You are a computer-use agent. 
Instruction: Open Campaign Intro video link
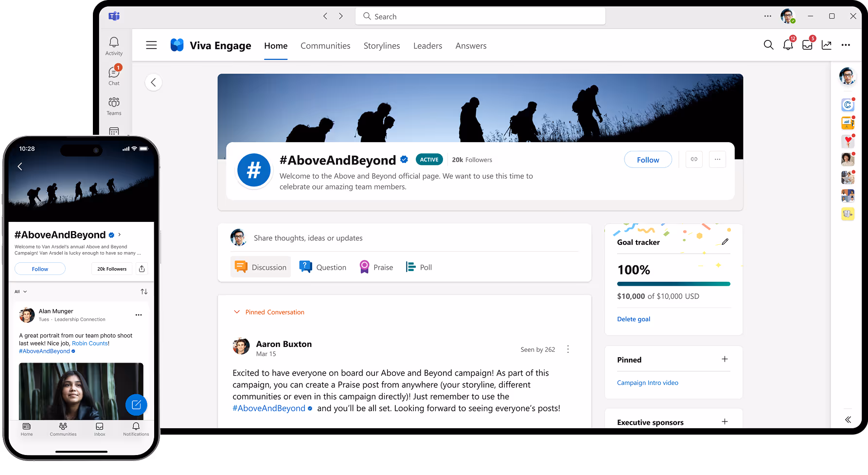click(648, 383)
